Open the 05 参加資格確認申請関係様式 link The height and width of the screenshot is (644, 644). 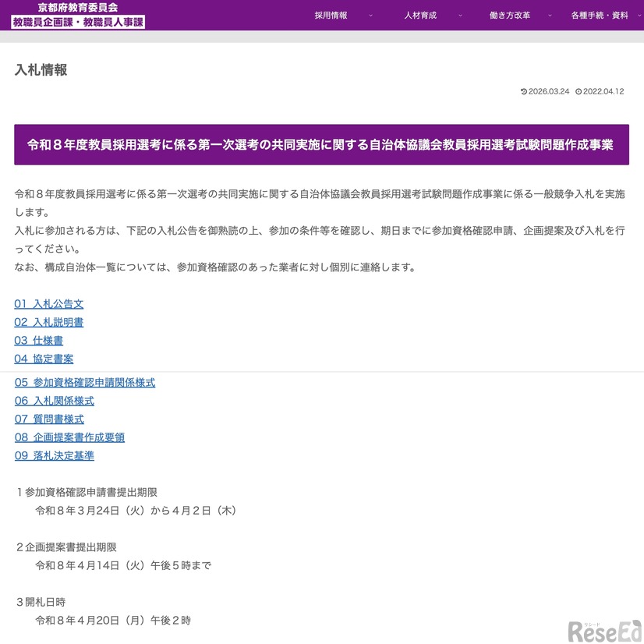(84, 382)
